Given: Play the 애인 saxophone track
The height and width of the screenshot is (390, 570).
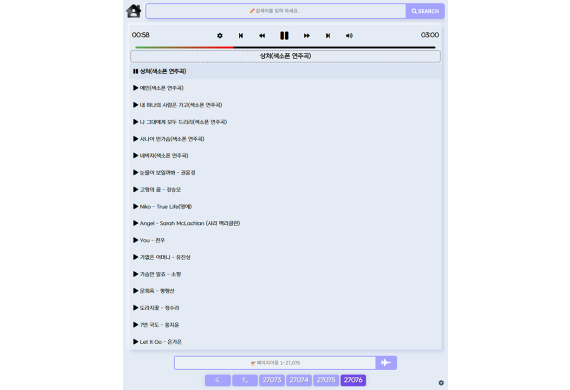Looking at the screenshot, I should 285,88.
